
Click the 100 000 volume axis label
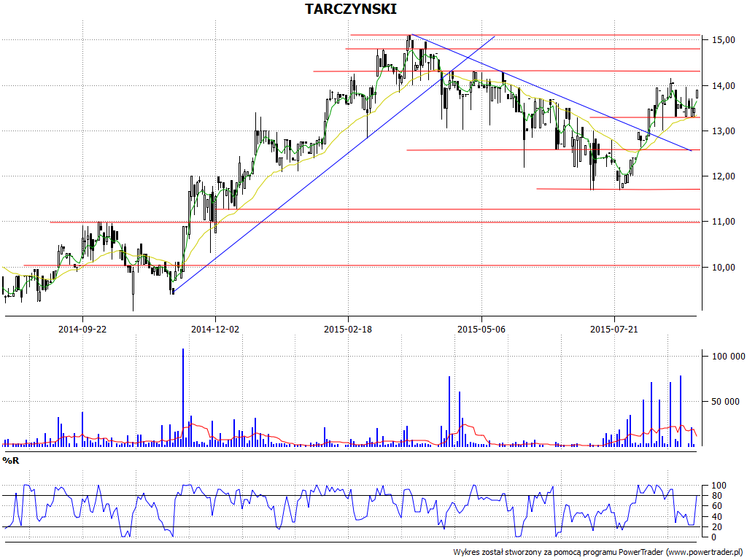pos(728,356)
